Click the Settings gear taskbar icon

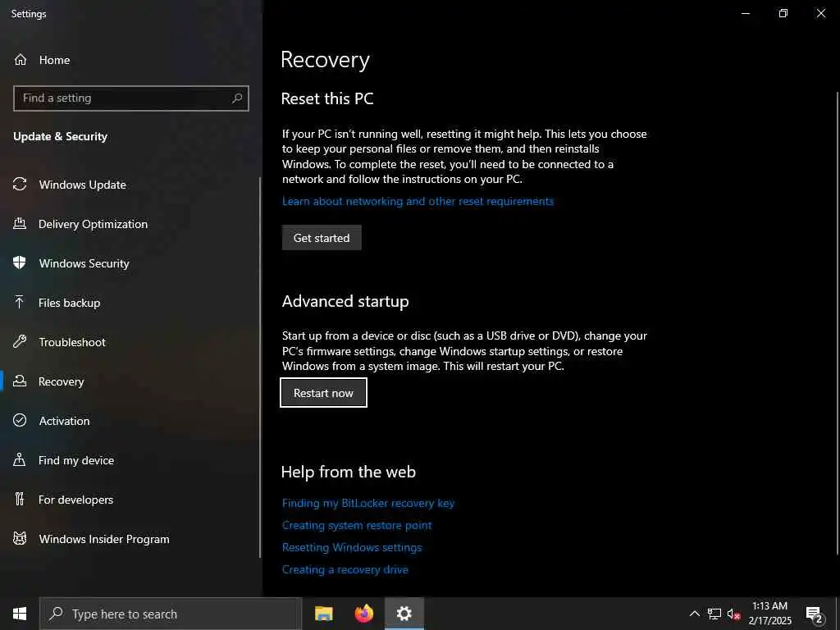click(404, 614)
